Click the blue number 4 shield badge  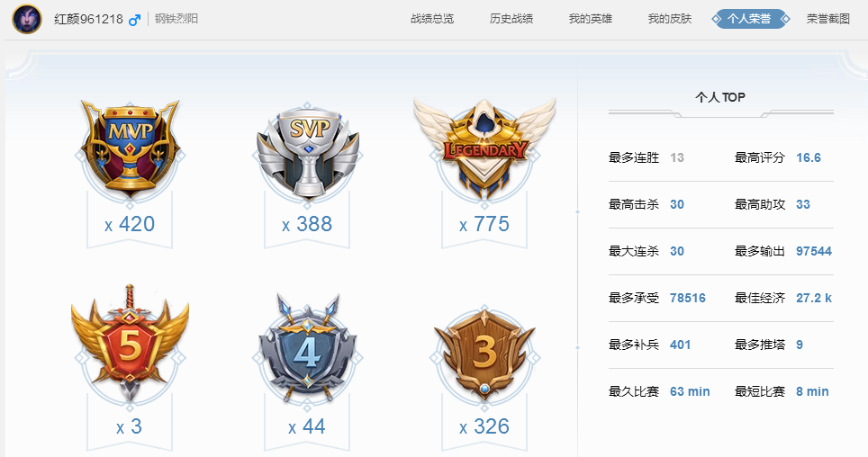pyautogui.click(x=307, y=347)
